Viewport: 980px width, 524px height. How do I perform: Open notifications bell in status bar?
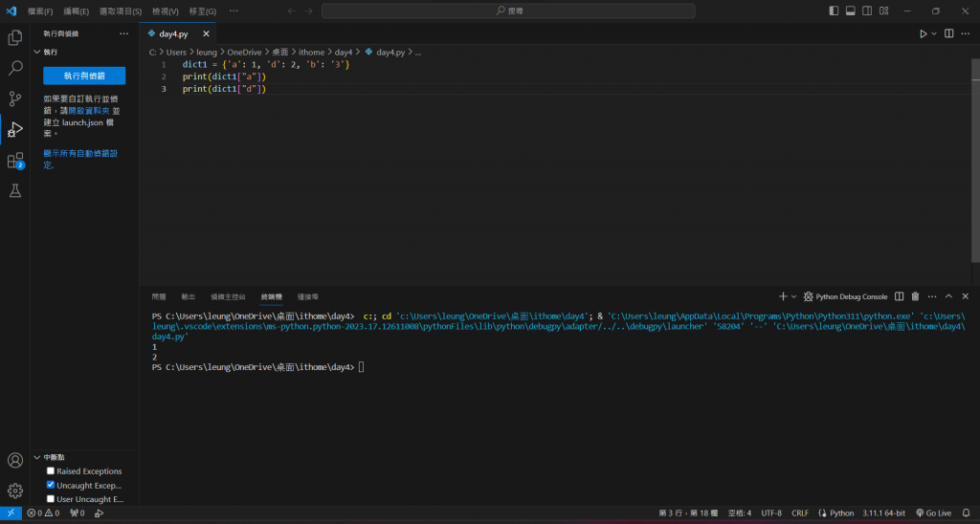(x=967, y=513)
